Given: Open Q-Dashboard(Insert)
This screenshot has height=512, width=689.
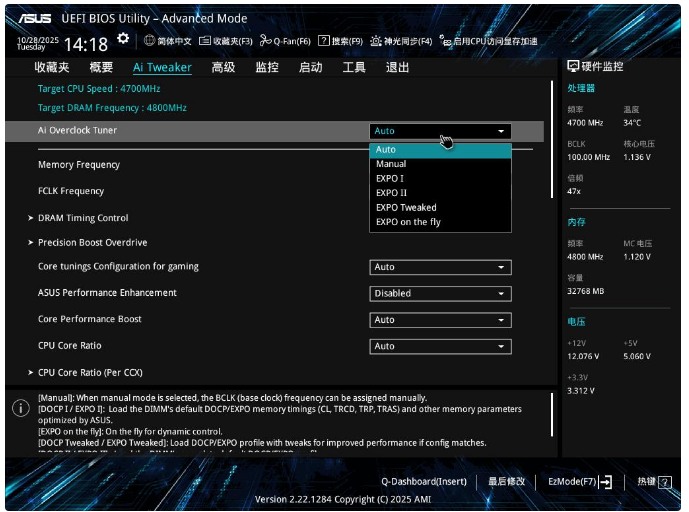Looking at the screenshot, I should pyautogui.click(x=423, y=481).
